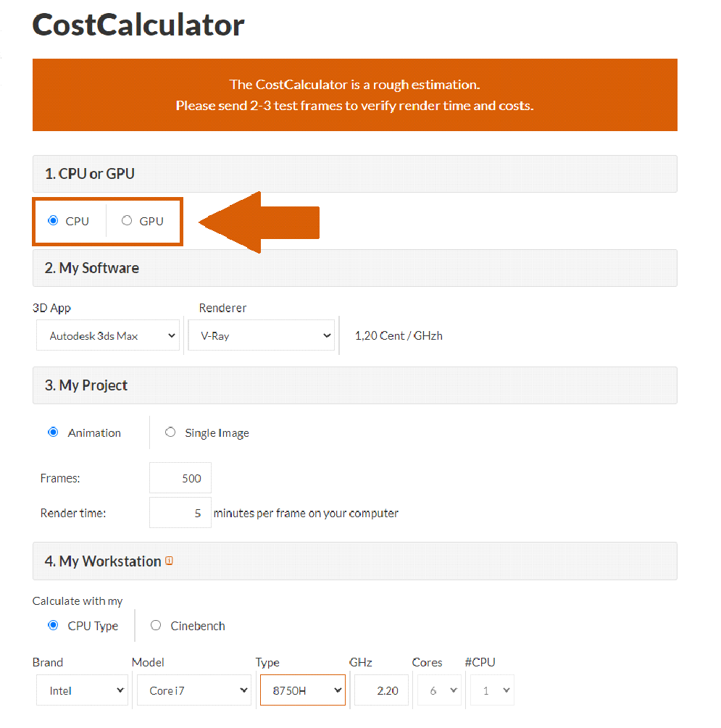Open the Model dropdown showing Core i7

pos(194,690)
